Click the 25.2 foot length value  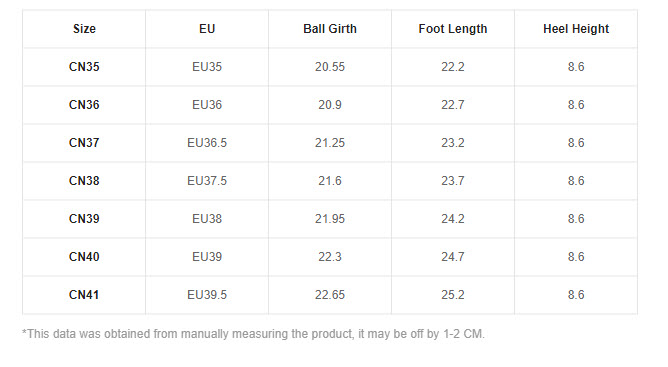[452, 295]
